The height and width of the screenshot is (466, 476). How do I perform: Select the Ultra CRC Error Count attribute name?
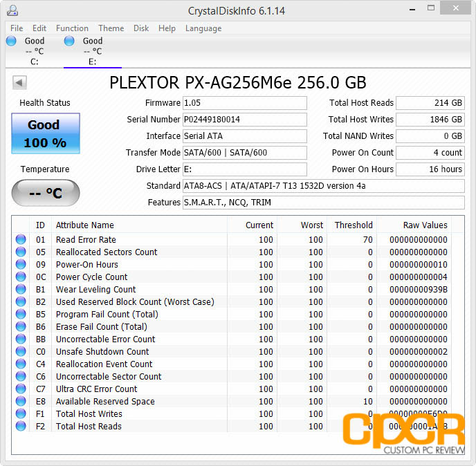[x=97, y=389]
